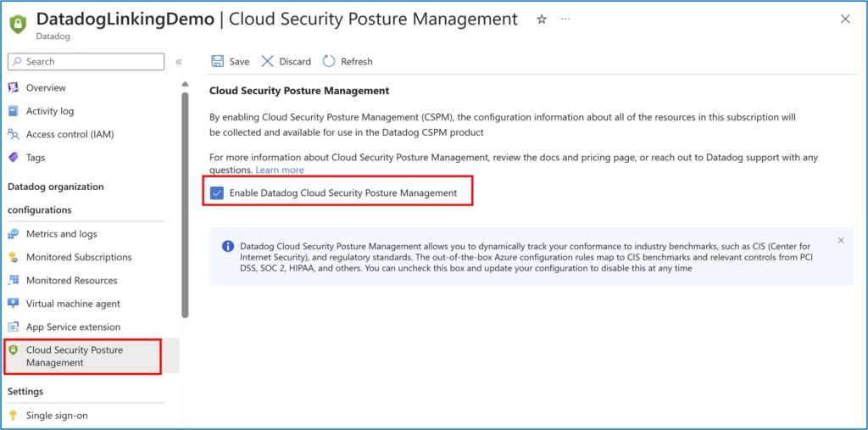The width and height of the screenshot is (868, 430).
Task: Click the Monitored Resources grid icon
Action: tap(14, 281)
